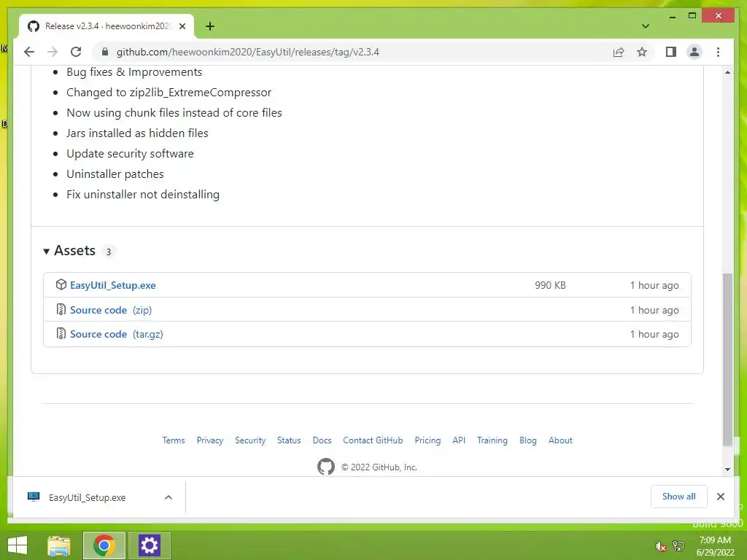The image size is (747, 560).
Task: Click Show all downloads button
Action: pyautogui.click(x=679, y=497)
